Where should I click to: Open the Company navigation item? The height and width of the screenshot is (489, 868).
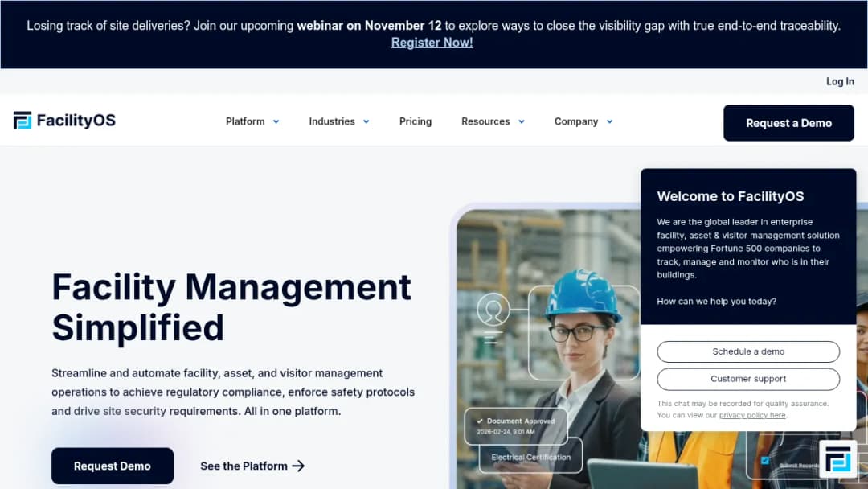[x=576, y=121]
